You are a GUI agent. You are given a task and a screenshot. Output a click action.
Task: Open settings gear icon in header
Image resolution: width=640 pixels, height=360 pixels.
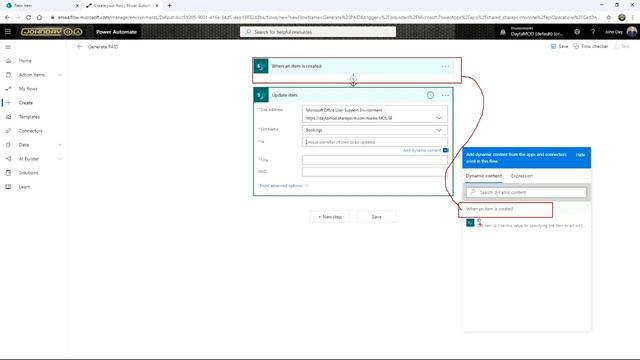577,32
